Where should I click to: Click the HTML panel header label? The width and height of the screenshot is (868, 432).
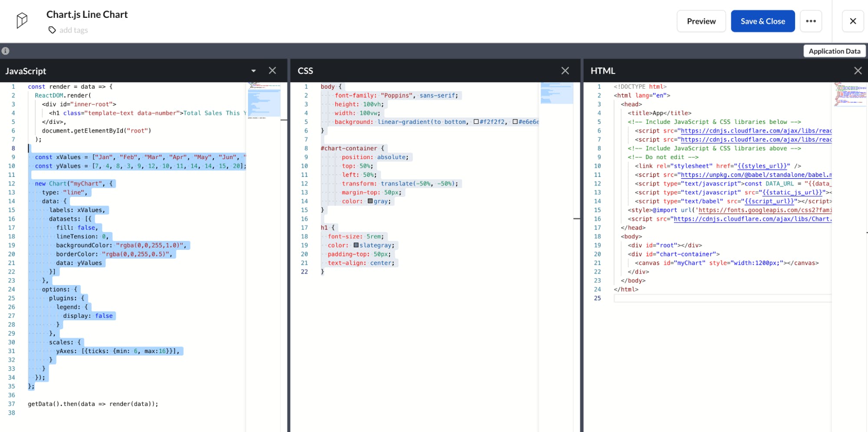click(603, 71)
